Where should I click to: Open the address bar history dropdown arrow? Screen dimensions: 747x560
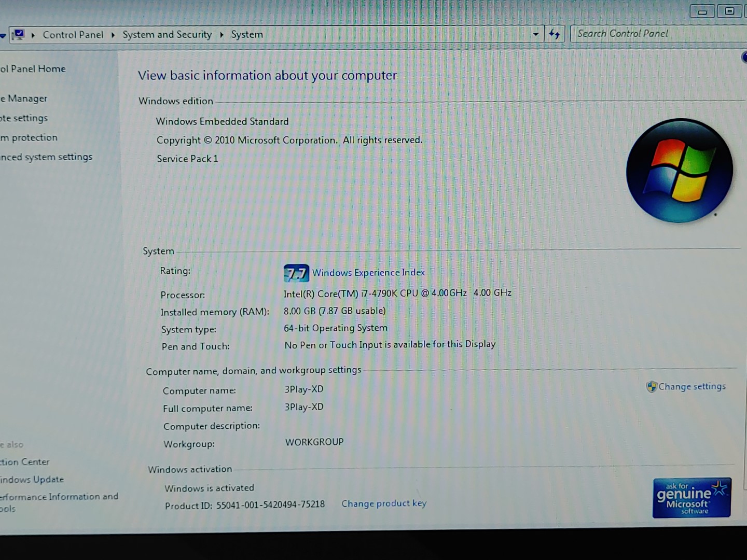click(535, 35)
